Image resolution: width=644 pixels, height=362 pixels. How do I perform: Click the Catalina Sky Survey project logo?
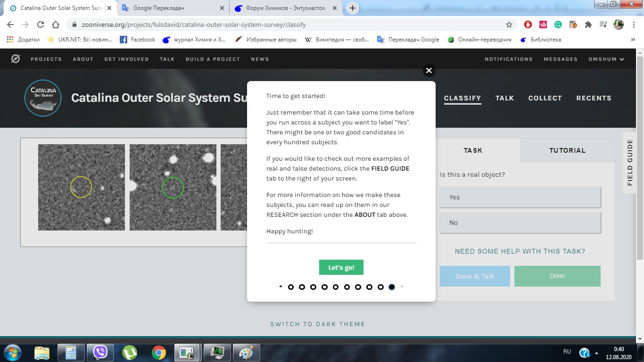pos(43,98)
